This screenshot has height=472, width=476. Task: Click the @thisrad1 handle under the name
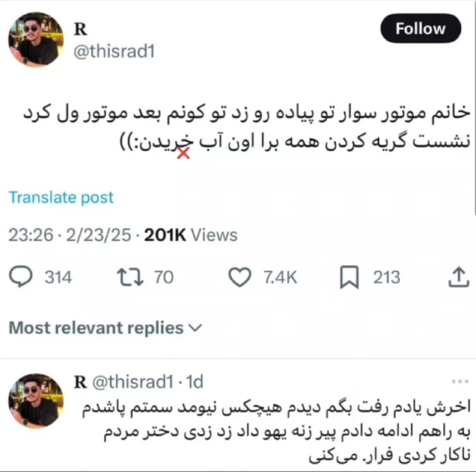(x=114, y=51)
